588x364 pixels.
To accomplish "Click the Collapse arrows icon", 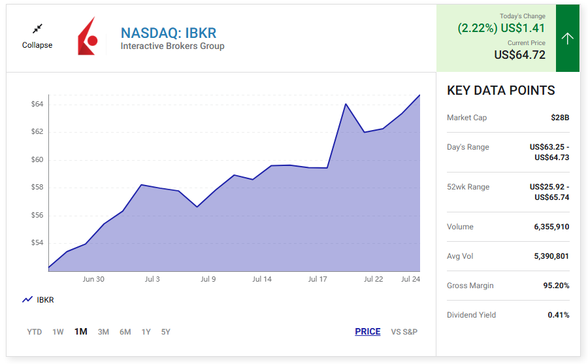I will 37,29.
